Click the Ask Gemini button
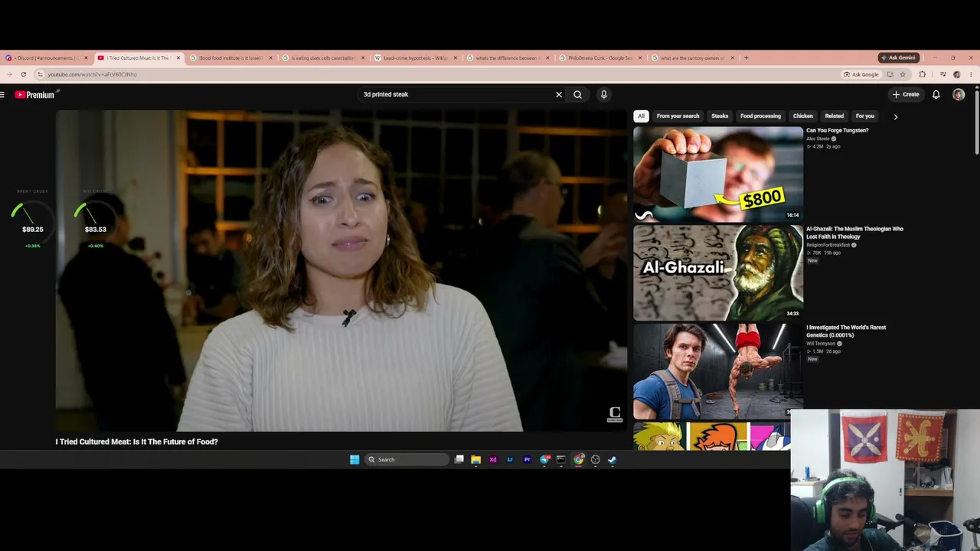This screenshot has width=980, height=551. tap(898, 58)
